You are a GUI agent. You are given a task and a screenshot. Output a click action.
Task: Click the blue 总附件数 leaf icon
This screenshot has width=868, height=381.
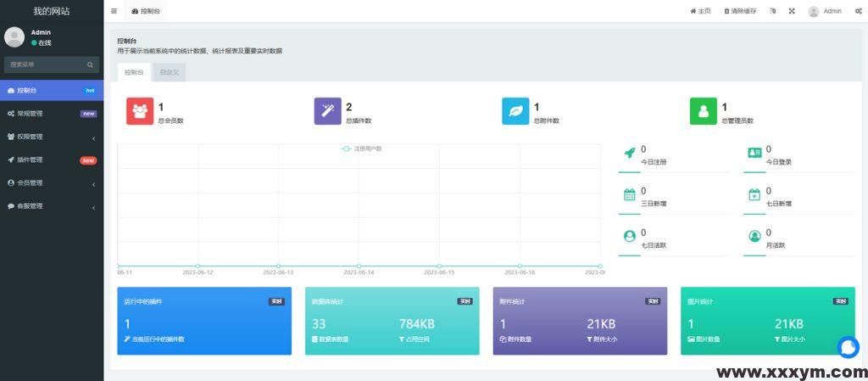pos(515,112)
